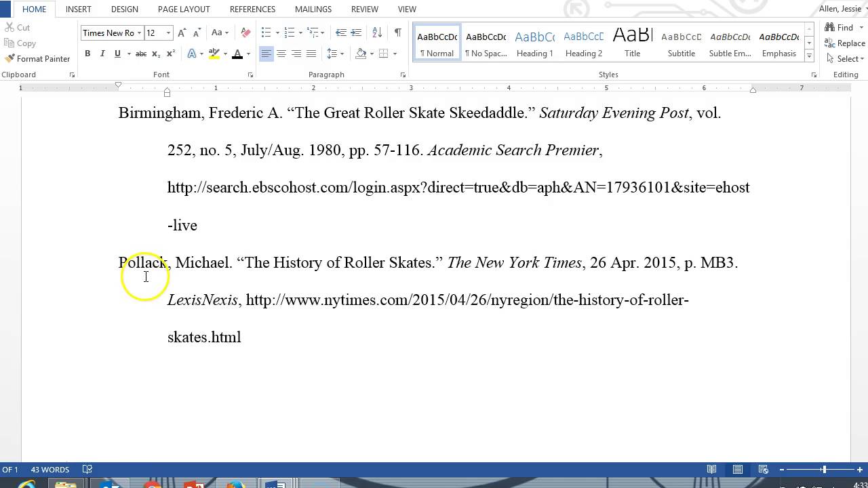
Task: Adjust the zoom slider handle
Action: click(824, 469)
